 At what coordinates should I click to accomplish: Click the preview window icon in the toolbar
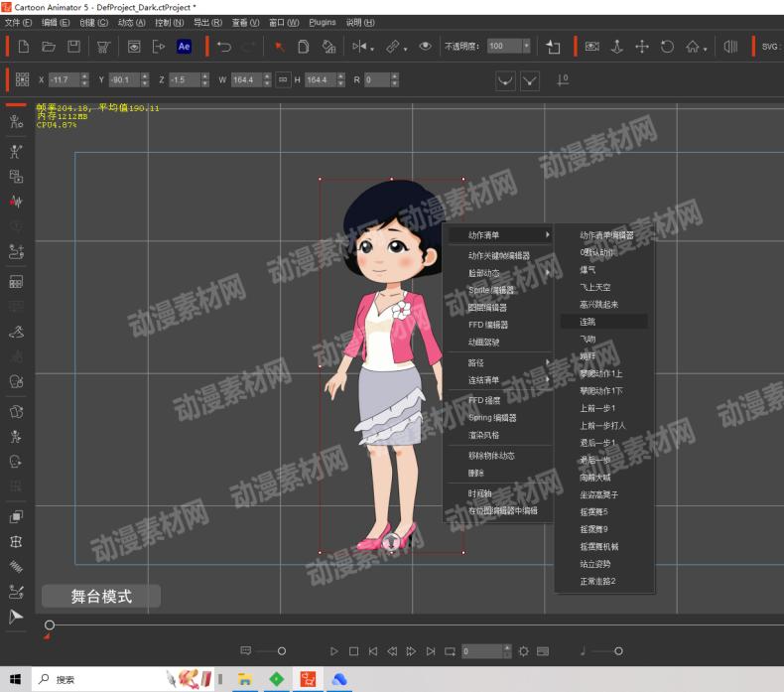point(134,47)
